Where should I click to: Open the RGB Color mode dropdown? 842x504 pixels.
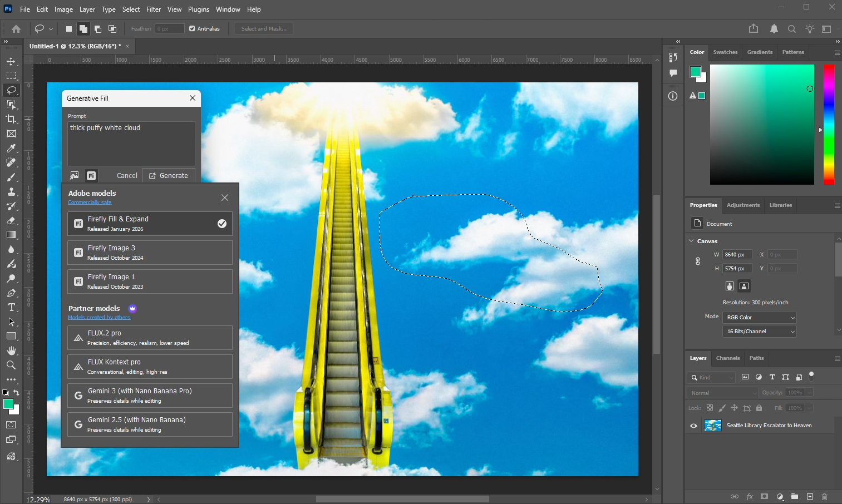tap(759, 317)
